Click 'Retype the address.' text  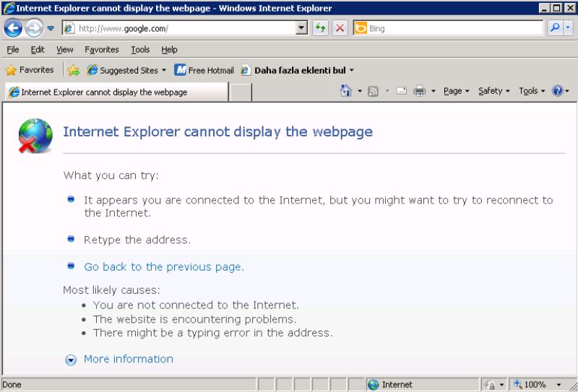tap(137, 240)
